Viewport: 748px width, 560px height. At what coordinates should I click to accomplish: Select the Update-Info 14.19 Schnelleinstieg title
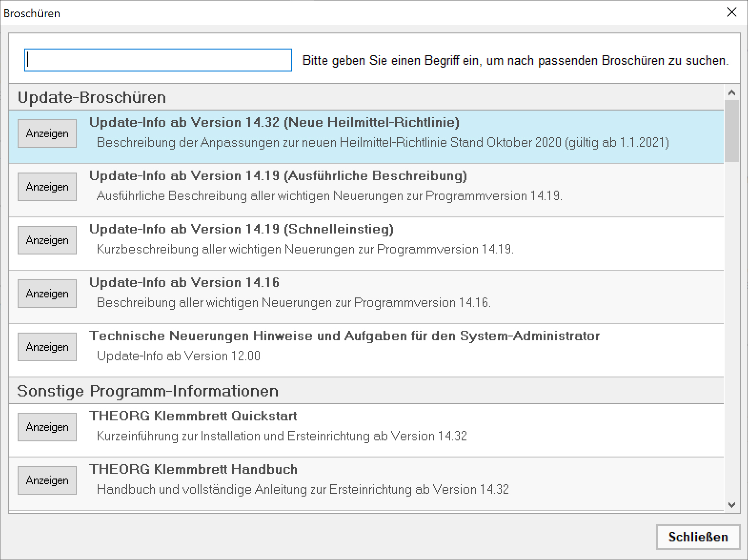coord(241,229)
